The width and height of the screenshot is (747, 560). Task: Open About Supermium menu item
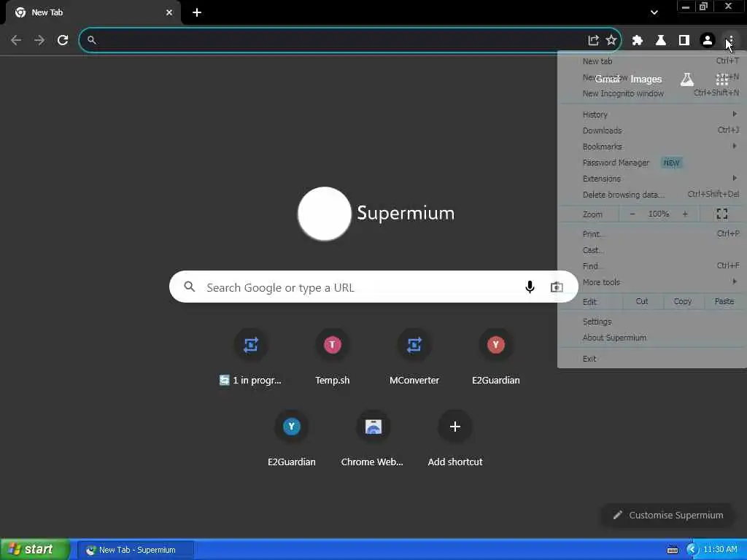pyautogui.click(x=653, y=338)
